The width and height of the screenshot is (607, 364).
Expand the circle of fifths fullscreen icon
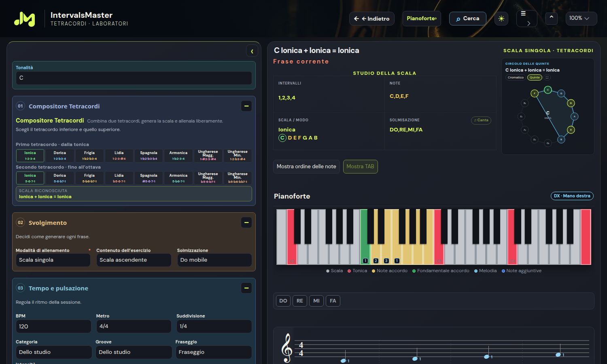(x=547, y=77)
